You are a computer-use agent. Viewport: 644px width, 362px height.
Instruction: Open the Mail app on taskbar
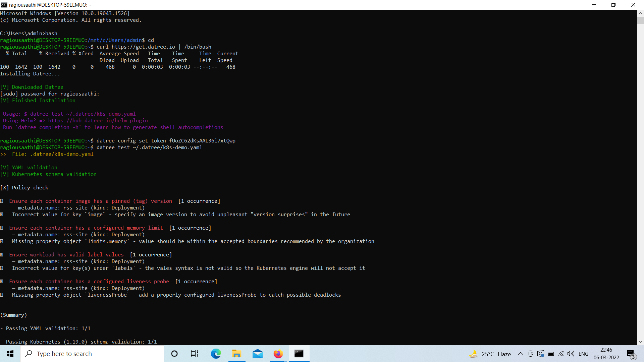257,354
